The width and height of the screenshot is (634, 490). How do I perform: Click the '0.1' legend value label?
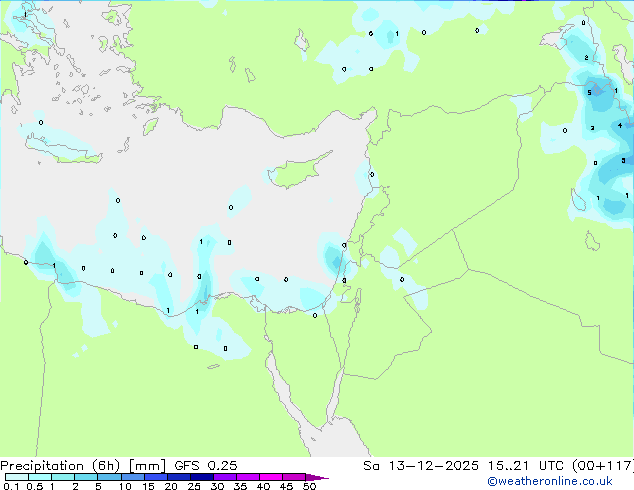pos(11,486)
